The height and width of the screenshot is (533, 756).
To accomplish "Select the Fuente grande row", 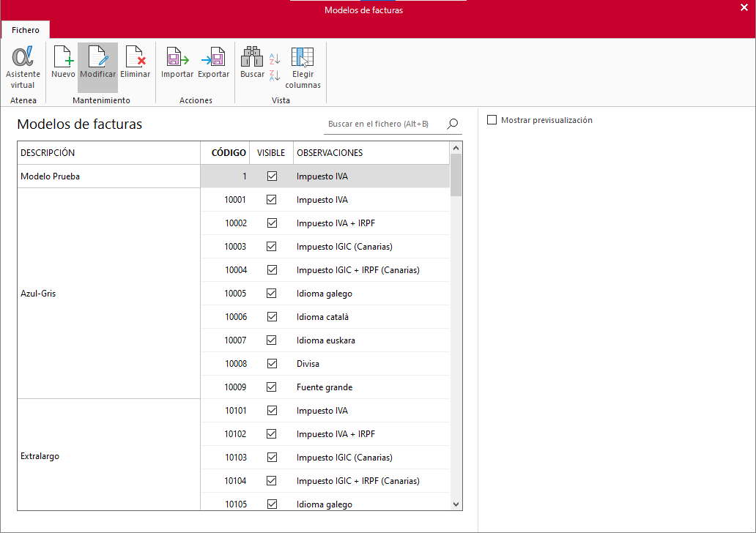I will pyautogui.click(x=325, y=387).
